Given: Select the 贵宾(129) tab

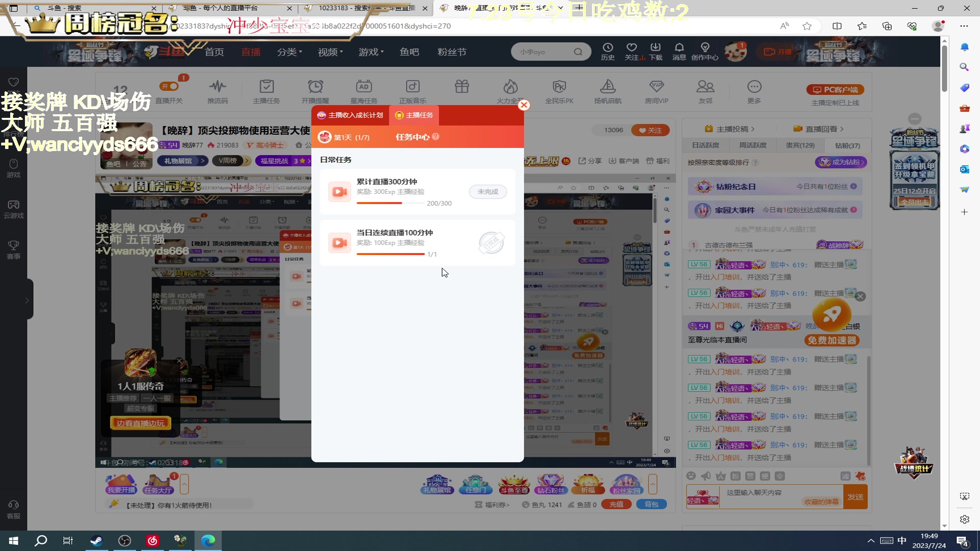Looking at the screenshot, I should coord(800,145).
